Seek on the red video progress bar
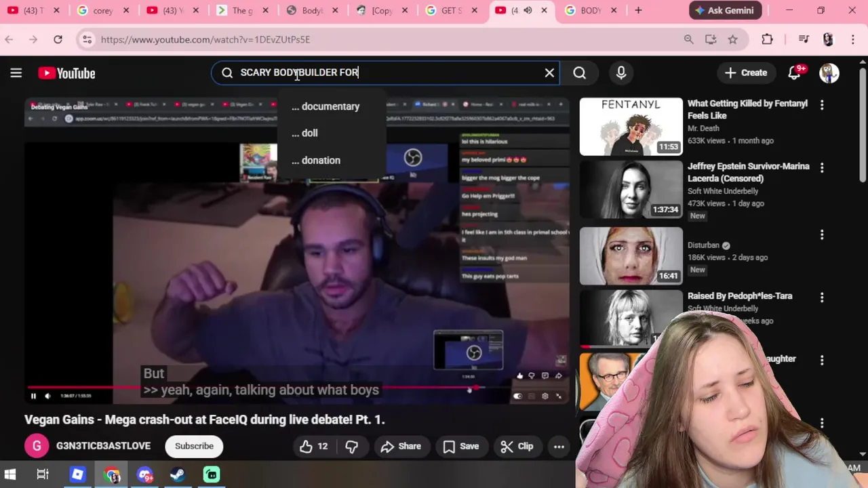 pos(297,388)
